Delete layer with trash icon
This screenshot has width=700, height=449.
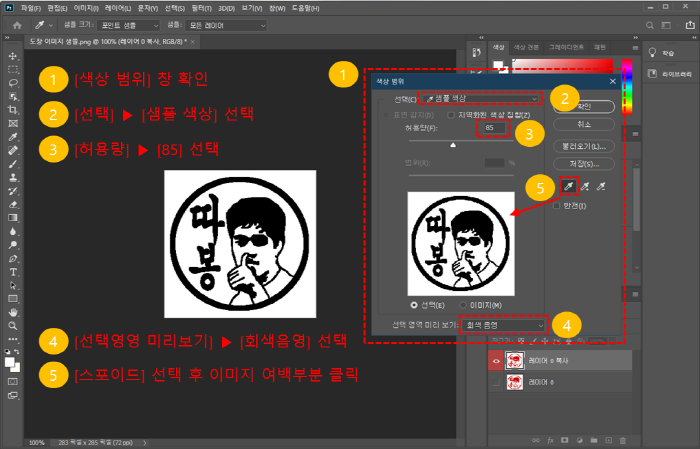[x=623, y=441]
